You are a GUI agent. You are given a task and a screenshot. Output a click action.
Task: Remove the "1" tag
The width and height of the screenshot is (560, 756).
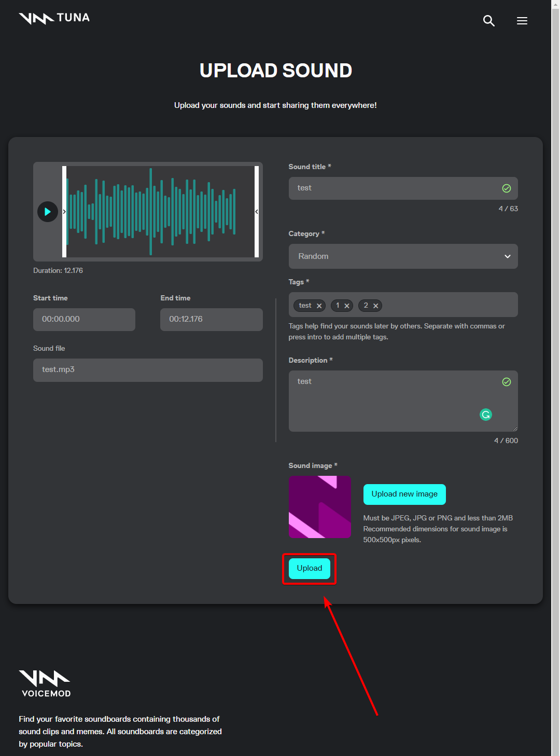pyautogui.click(x=347, y=306)
